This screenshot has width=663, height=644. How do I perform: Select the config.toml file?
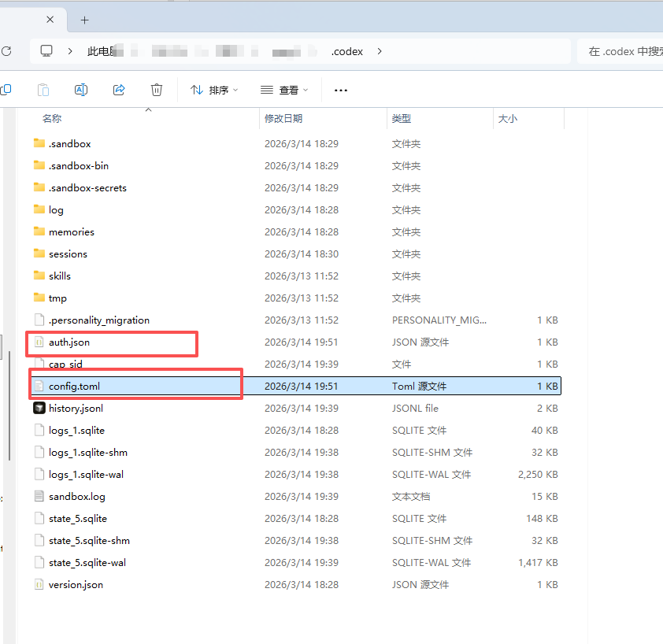[x=74, y=386]
